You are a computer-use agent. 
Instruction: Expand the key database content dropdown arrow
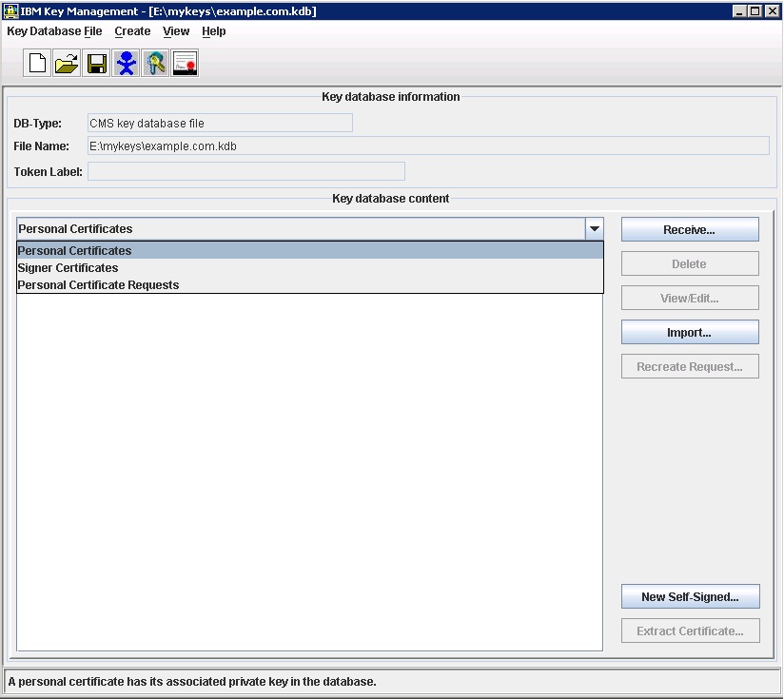tap(594, 228)
